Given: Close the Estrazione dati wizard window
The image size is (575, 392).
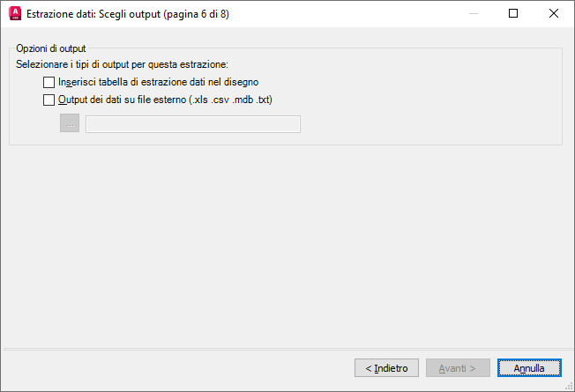Looking at the screenshot, I should (553, 13).
